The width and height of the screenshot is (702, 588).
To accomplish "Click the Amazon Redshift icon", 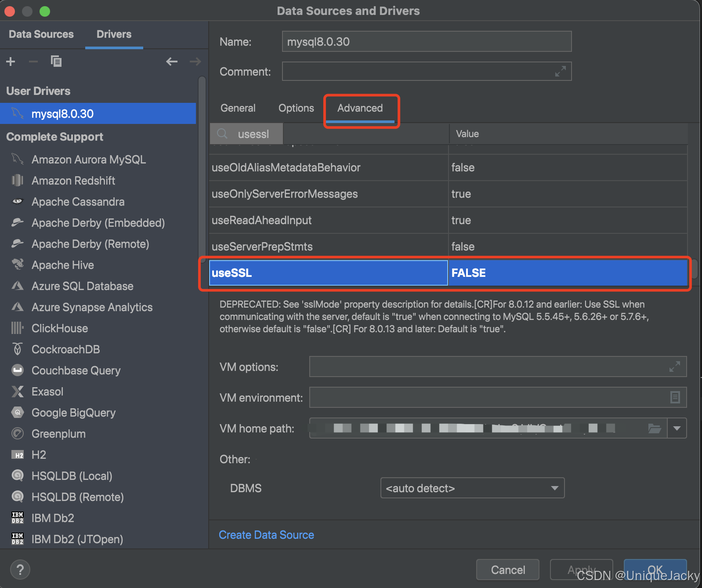I will (18, 181).
